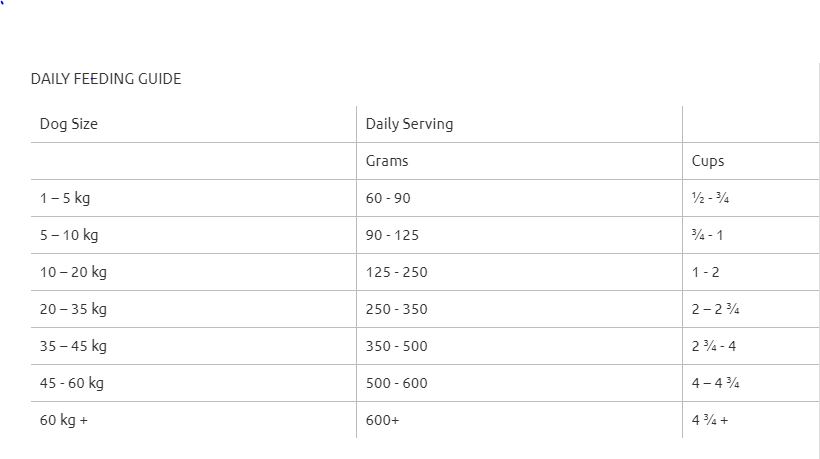
Task: Click the 350 - 500 grams cell
Action: (x=396, y=346)
